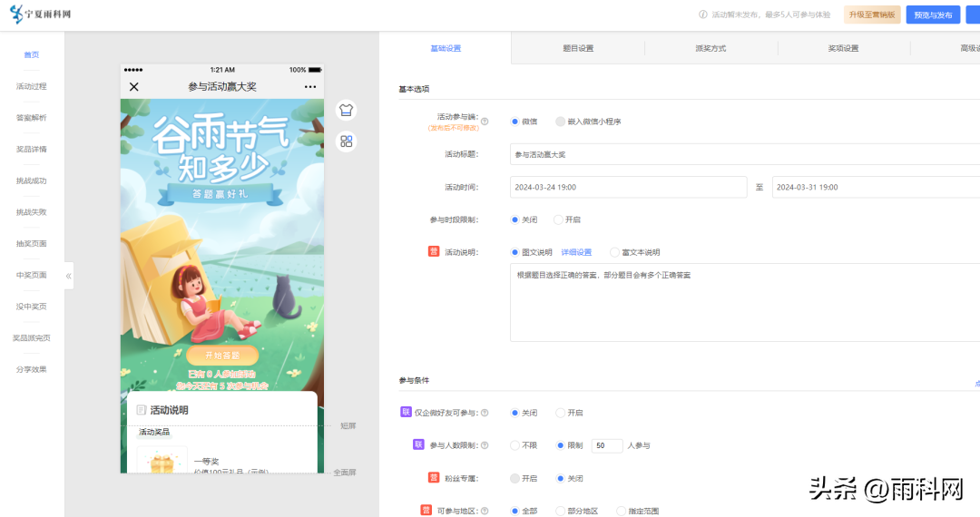Switch to the 题目设置 tab

click(578, 48)
